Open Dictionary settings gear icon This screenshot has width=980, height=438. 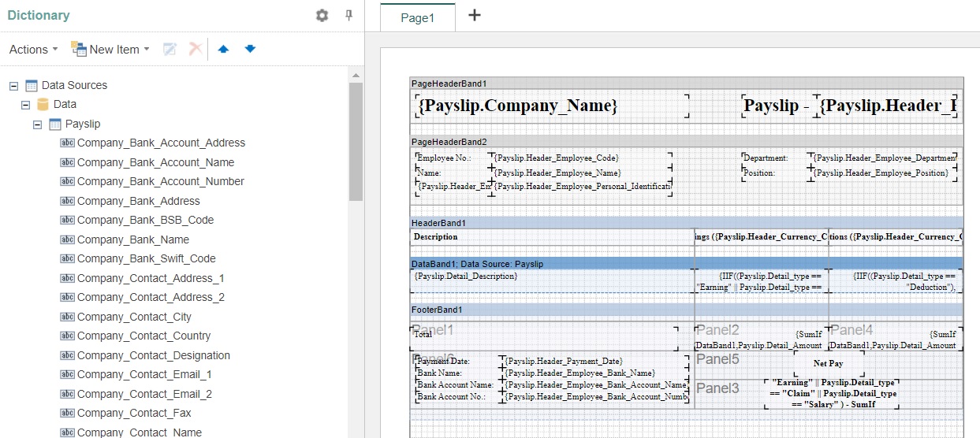[322, 15]
